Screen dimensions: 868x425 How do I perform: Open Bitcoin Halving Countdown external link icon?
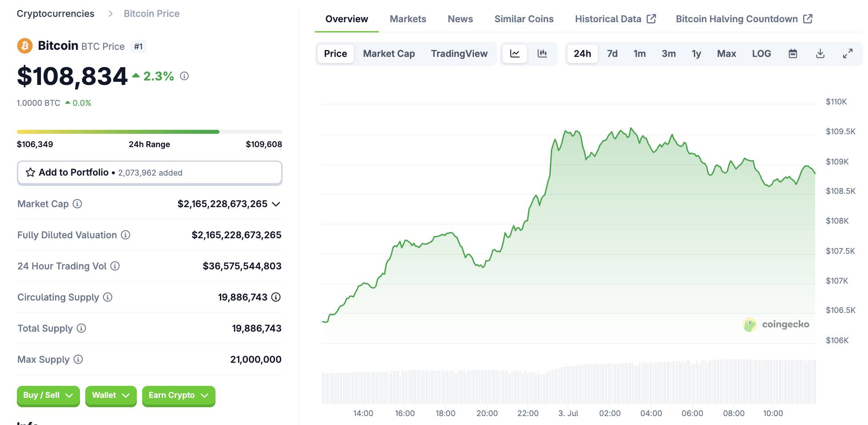click(x=808, y=19)
